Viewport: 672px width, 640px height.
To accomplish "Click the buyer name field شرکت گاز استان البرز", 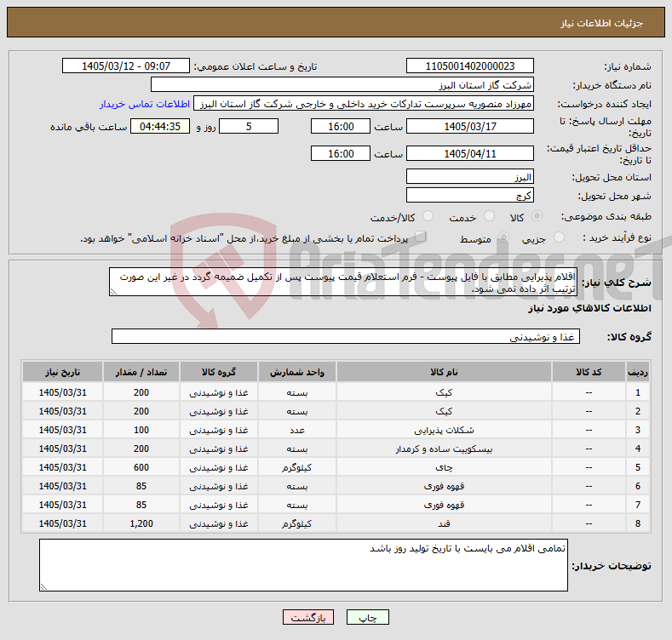I will [342, 85].
